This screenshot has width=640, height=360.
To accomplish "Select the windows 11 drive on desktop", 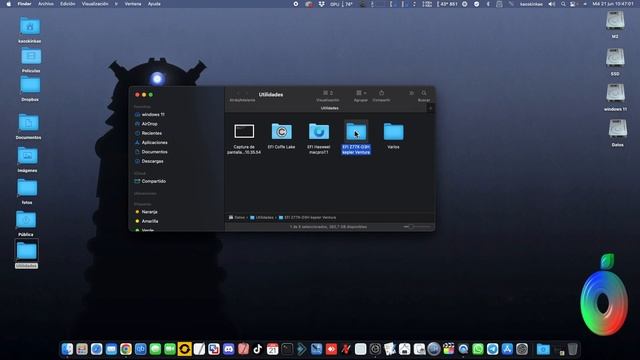I will [615, 93].
